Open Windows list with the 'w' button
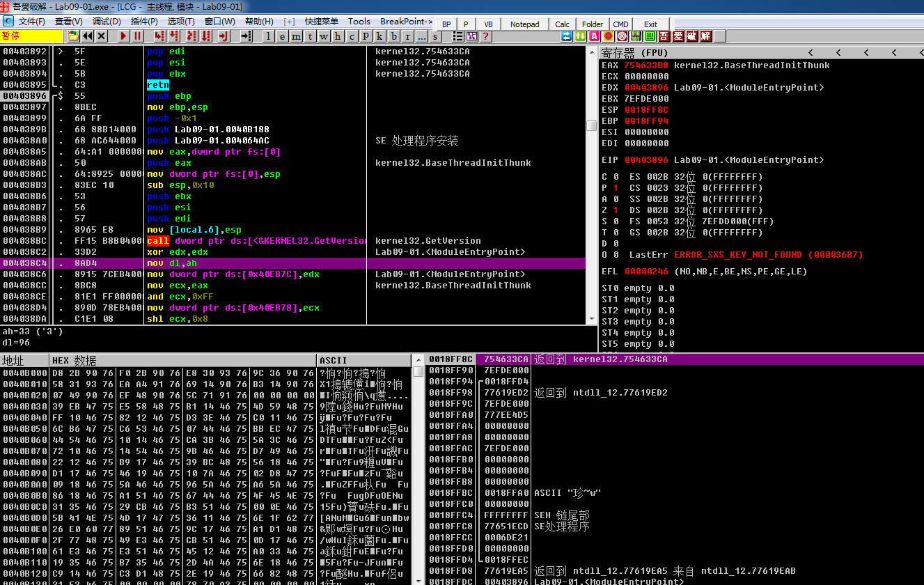This screenshot has width=924, height=585. (323, 36)
